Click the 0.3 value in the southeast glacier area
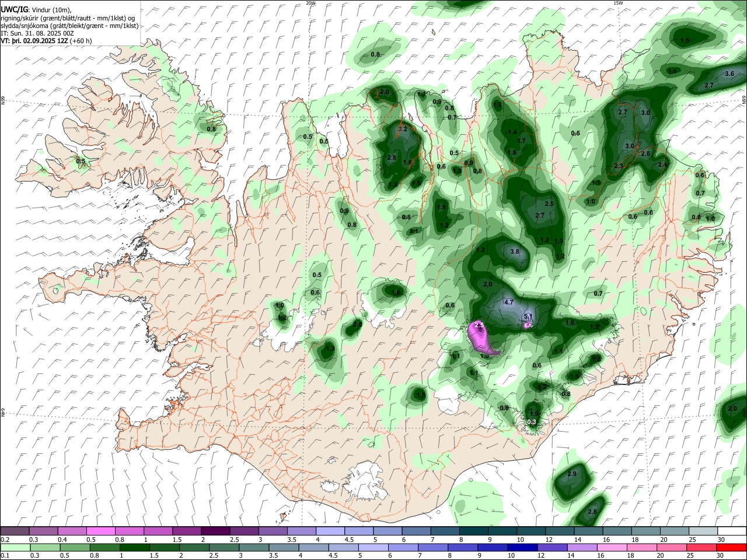 pyautogui.click(x=532, y=422)
